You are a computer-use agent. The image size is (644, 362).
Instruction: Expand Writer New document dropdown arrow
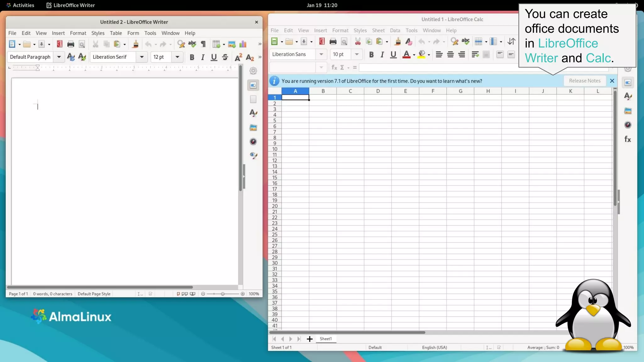click(19, 44)
